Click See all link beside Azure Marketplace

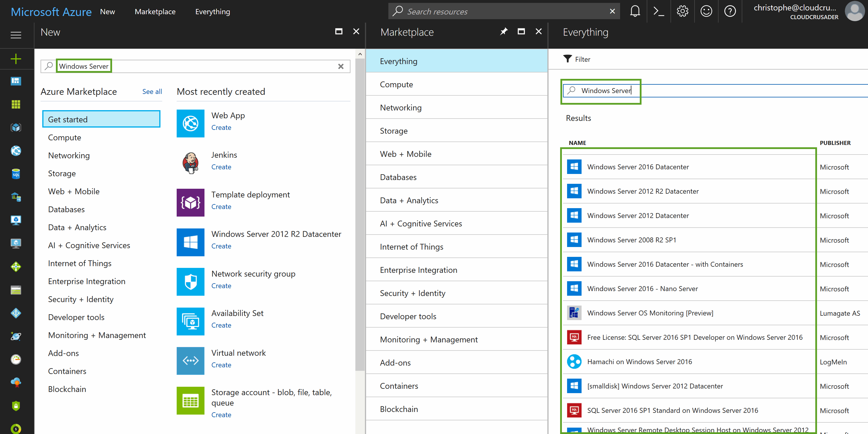(152, 91)
